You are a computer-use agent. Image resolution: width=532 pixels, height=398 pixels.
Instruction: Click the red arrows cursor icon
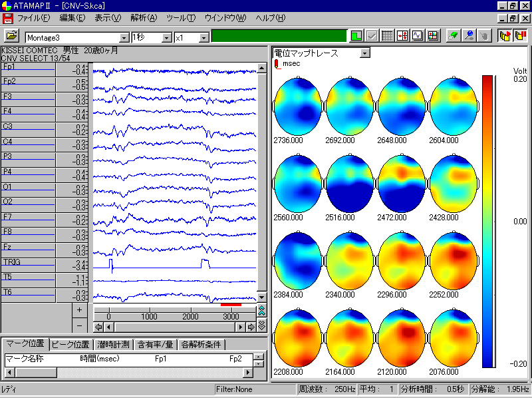click(402, 37)
